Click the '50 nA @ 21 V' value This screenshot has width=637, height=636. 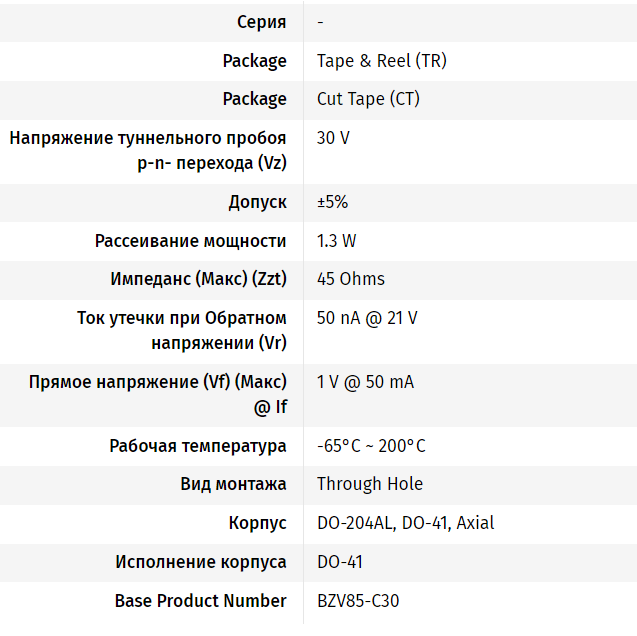click(367, 318)
